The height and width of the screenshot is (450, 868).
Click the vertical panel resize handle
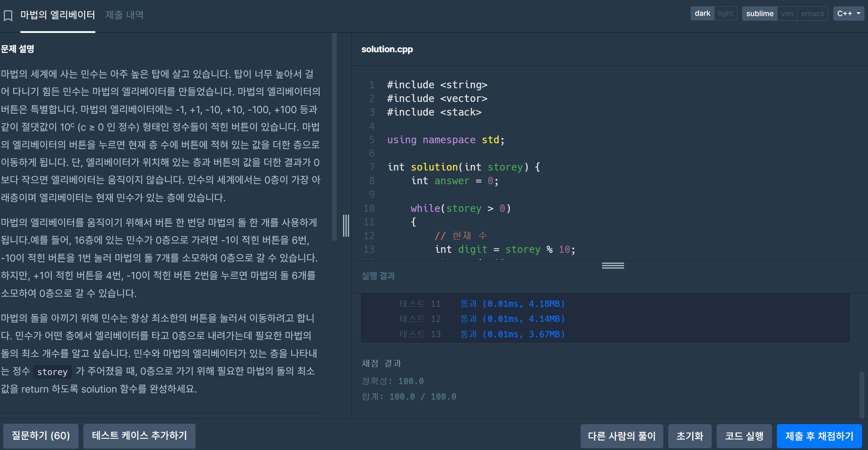tap(346, 226)
